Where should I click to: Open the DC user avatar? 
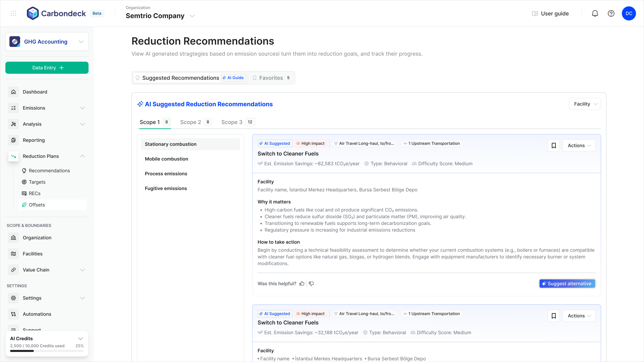[x=629, y=13]
